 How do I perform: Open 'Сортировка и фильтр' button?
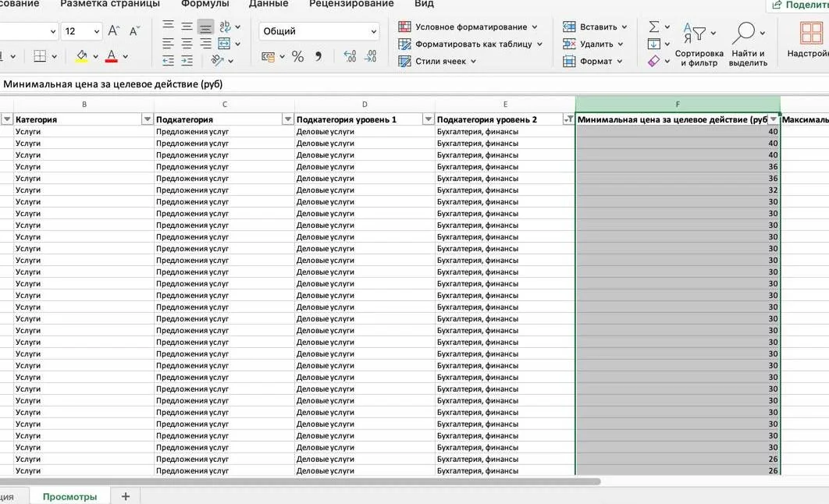tap(699, 44)
